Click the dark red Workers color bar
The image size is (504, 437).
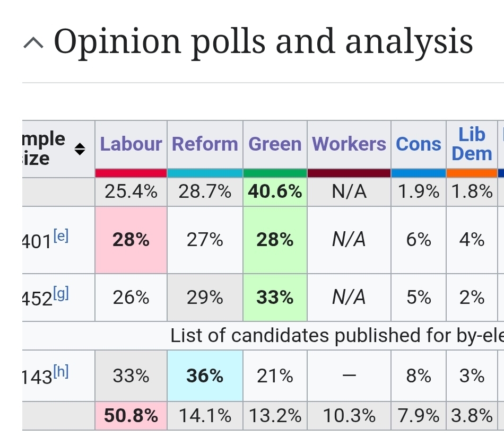click(x=349, y=173)
